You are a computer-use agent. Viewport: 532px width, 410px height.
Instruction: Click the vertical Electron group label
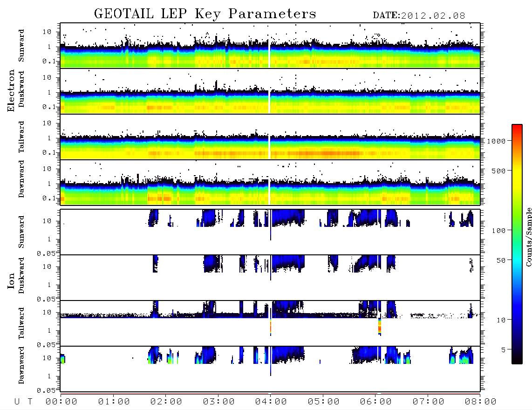tap(11, 90)
